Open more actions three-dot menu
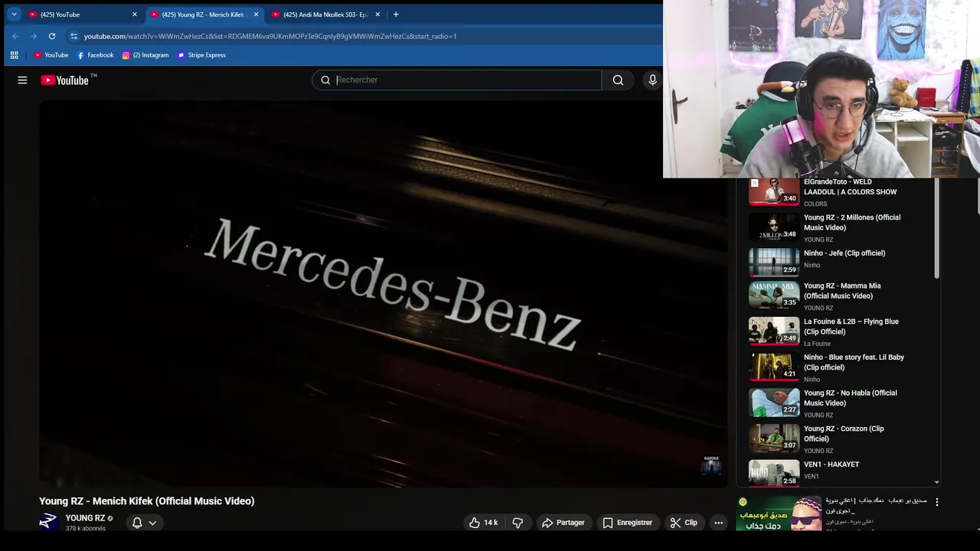The width and height of the screenshot is (980, 551). coord(718,523)
